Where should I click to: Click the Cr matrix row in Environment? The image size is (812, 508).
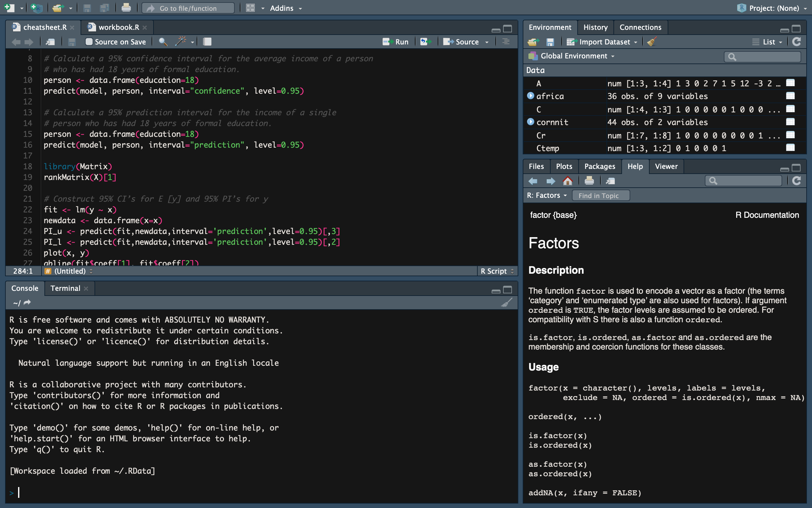[x=665, y=135]
